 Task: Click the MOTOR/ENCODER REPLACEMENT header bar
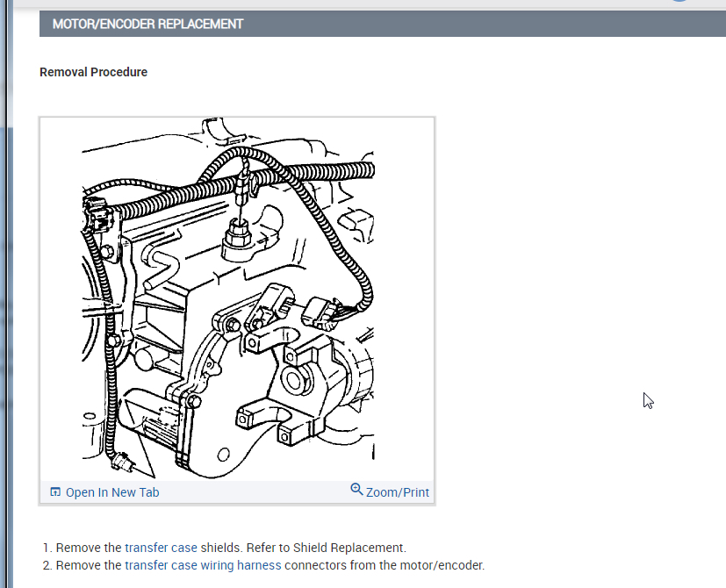tap(383, 24)
